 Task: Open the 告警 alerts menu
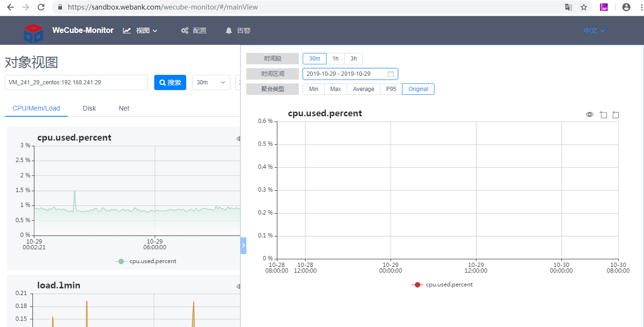pos(238,31)
